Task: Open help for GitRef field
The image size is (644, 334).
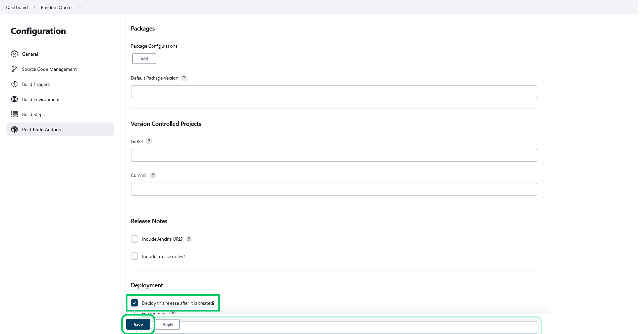Action: pos(149,141)
